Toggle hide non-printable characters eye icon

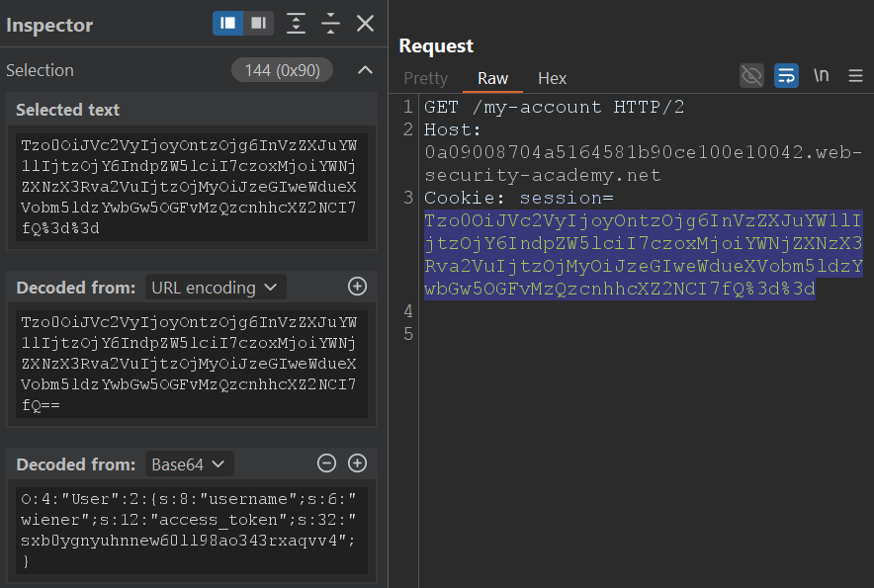click(752, 76)
